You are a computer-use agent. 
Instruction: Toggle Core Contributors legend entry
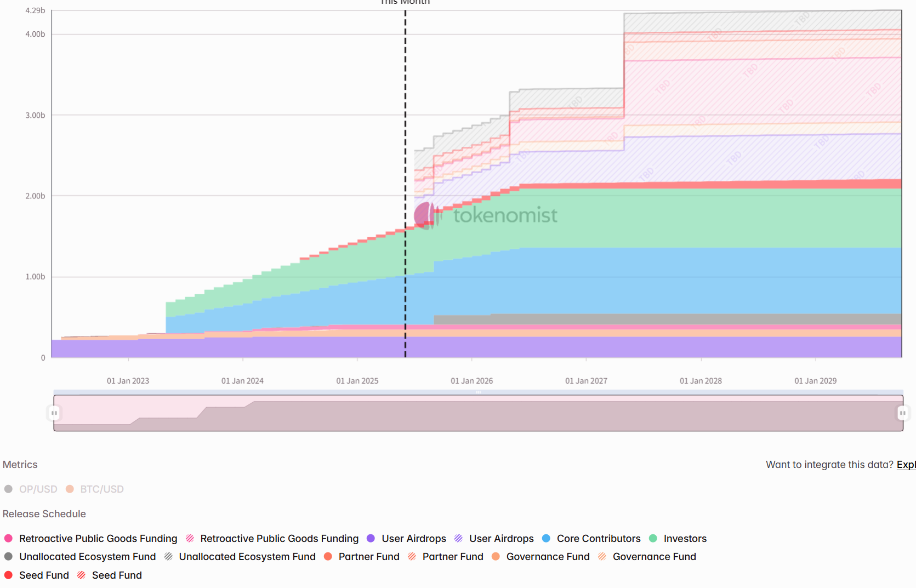tap(591, 538)
